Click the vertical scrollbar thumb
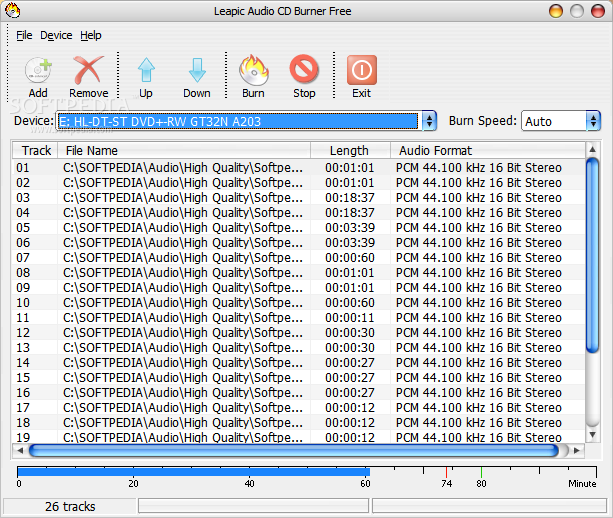This screenshot has width=613, height=518. (x=593, y=255)
